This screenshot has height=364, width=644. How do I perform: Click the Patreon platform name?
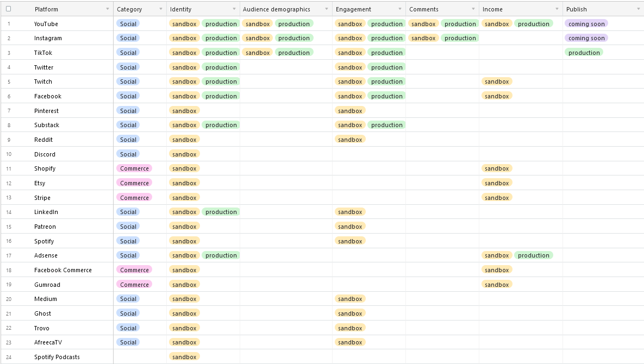click(45, 227)
